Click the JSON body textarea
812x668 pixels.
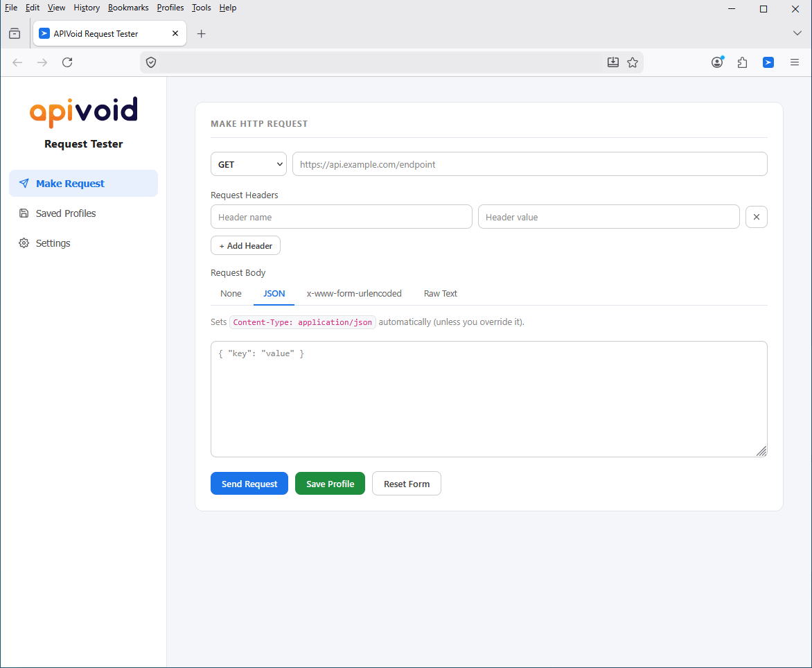click(489, 399)
